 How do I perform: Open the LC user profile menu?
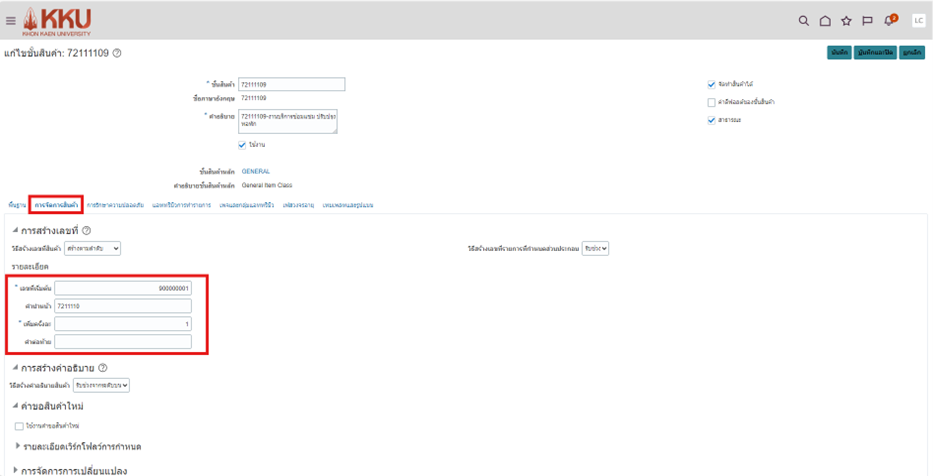coord(917,20)
